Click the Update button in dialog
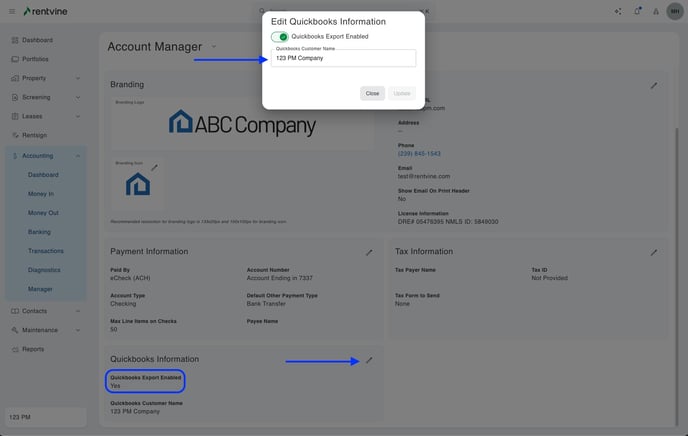 [401, 93]
